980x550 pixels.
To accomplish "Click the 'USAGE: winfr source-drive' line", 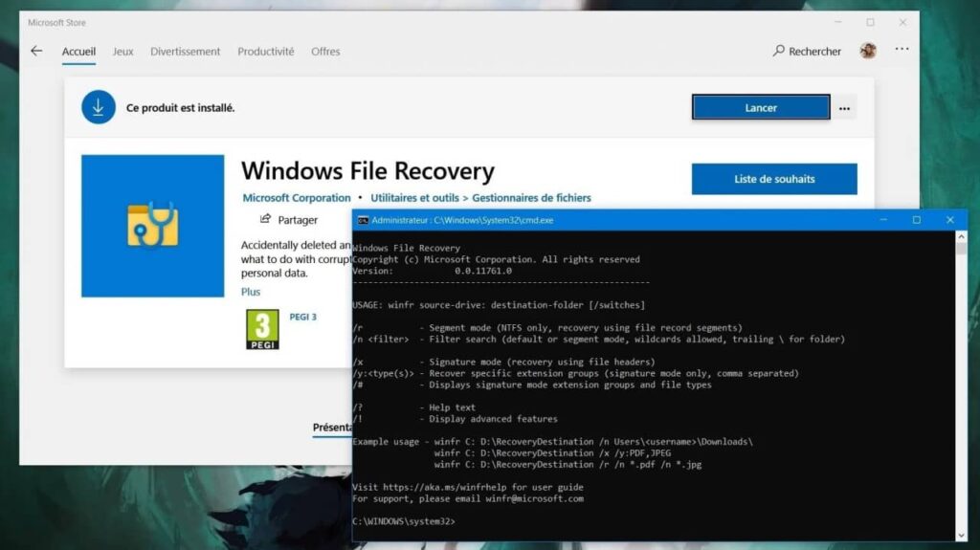I will coord(499,305).
